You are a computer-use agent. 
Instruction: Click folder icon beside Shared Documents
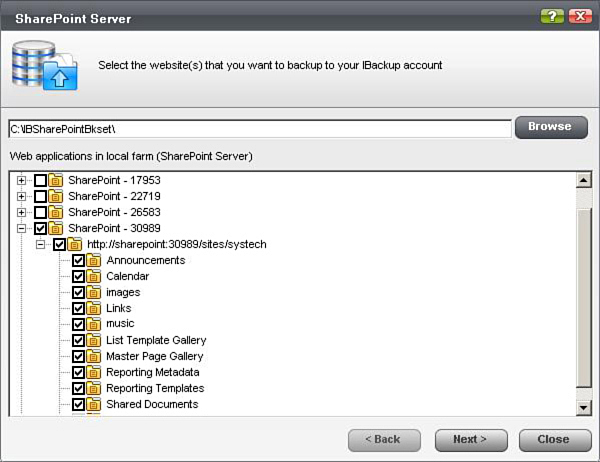94,404
